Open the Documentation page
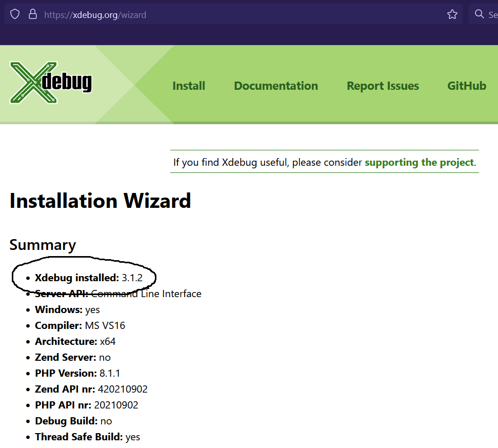The height and width of the screenshot is (448, 498). pyautogui.click(x=276, y=86)
